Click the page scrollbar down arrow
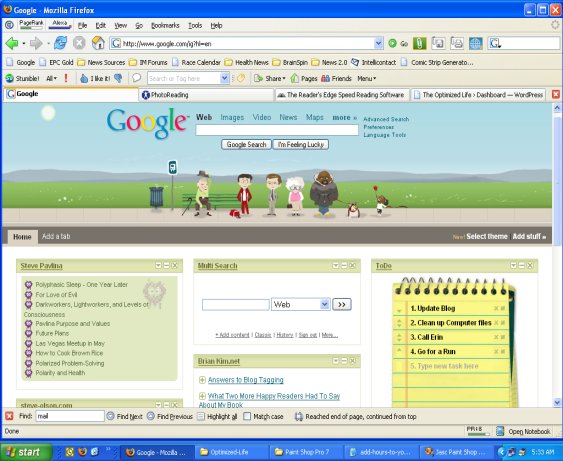 pyautogui.click(x=557, y=402)
